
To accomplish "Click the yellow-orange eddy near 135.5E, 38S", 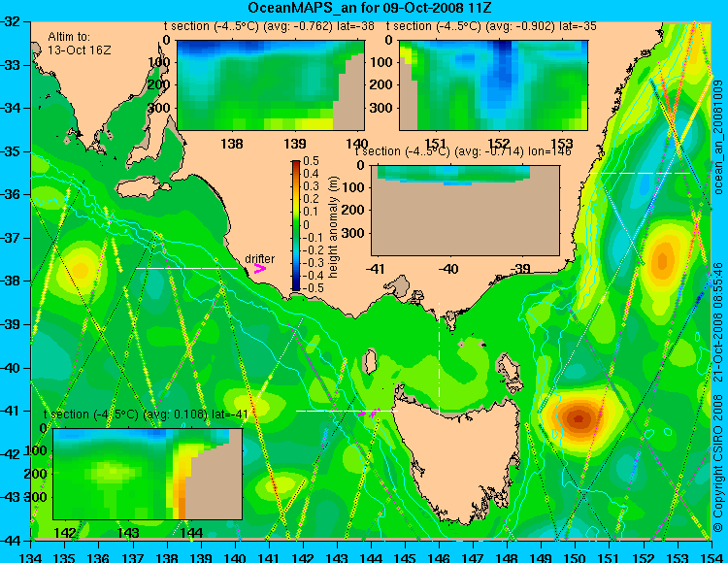I will tap(81, 270).
